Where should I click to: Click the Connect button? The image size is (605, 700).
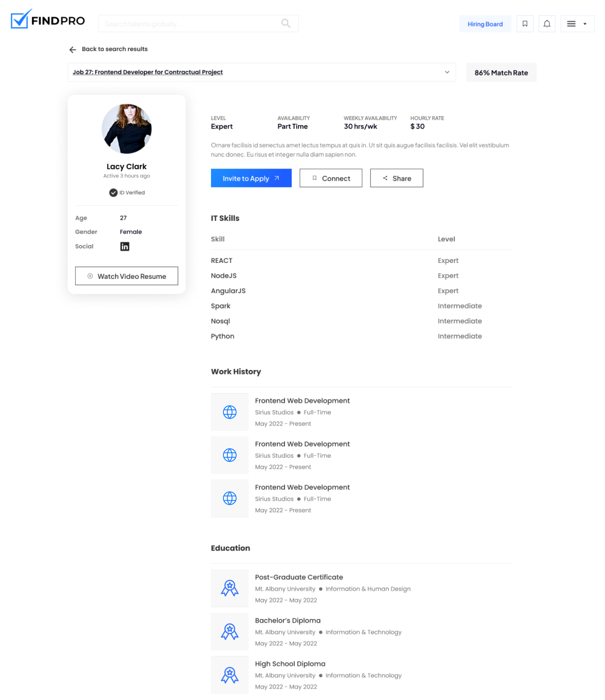click(330, 178)
